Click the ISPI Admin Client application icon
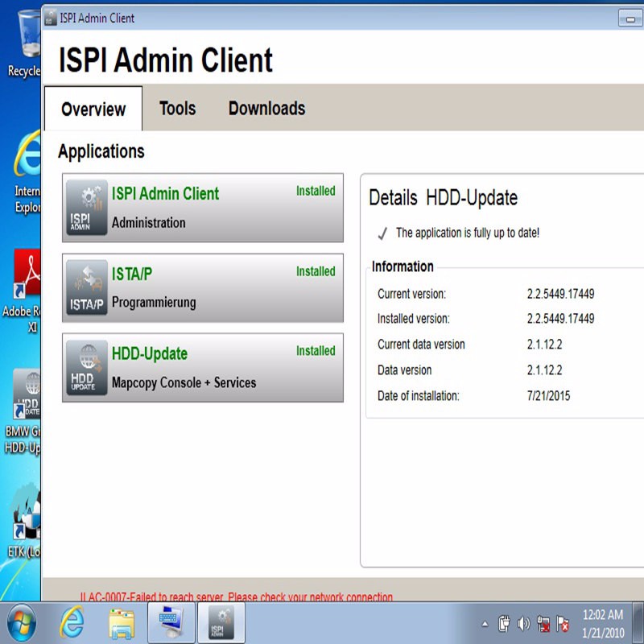 click(86, 208)
